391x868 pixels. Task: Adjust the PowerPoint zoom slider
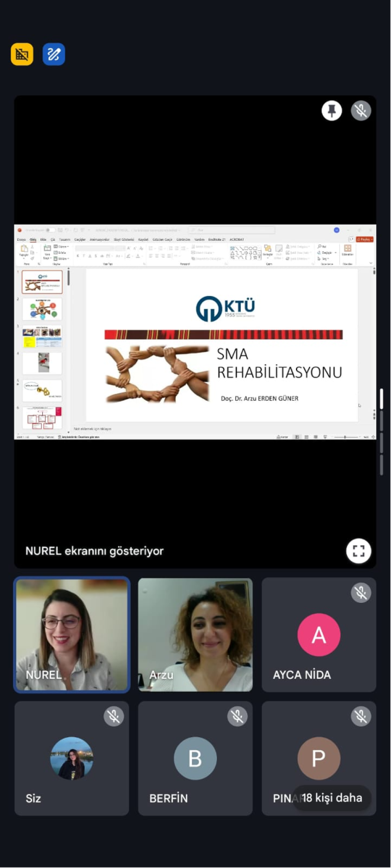(346, 437)
